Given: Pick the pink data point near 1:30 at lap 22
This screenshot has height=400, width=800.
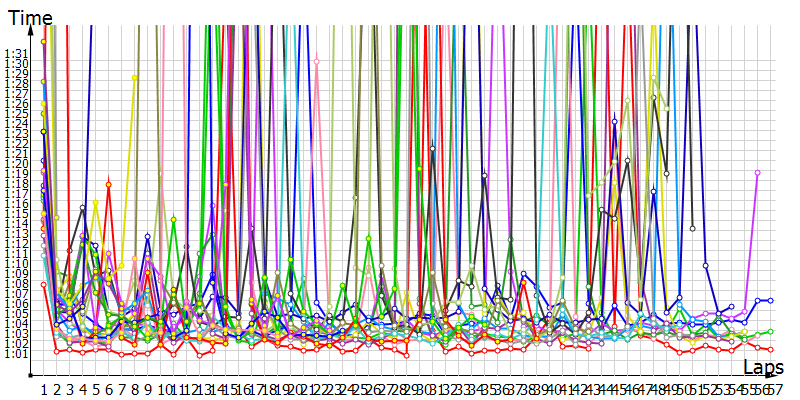Looking at the screenshot, I should (317, 61).
